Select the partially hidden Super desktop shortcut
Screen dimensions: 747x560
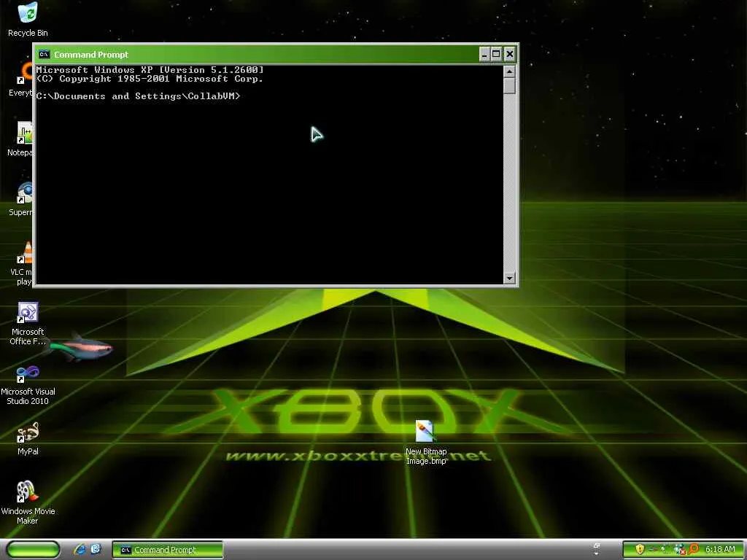21,199
